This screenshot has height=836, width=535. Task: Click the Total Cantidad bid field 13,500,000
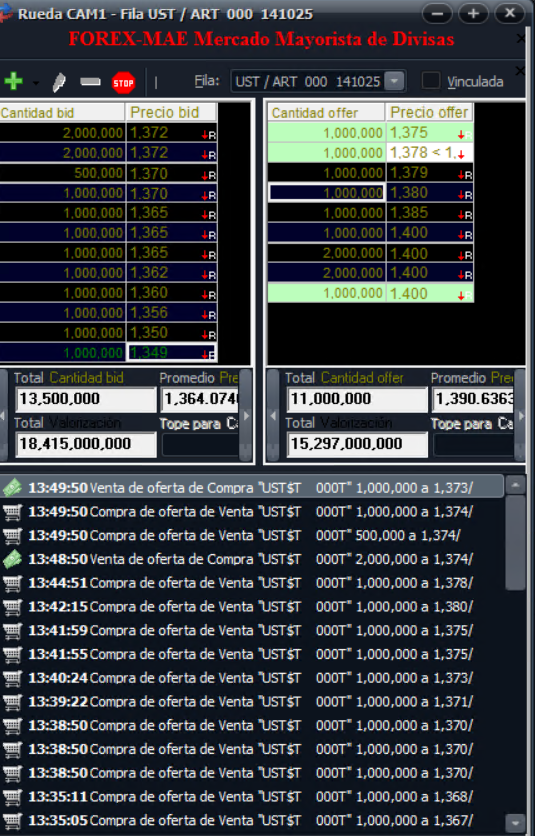tap(86, 399)
